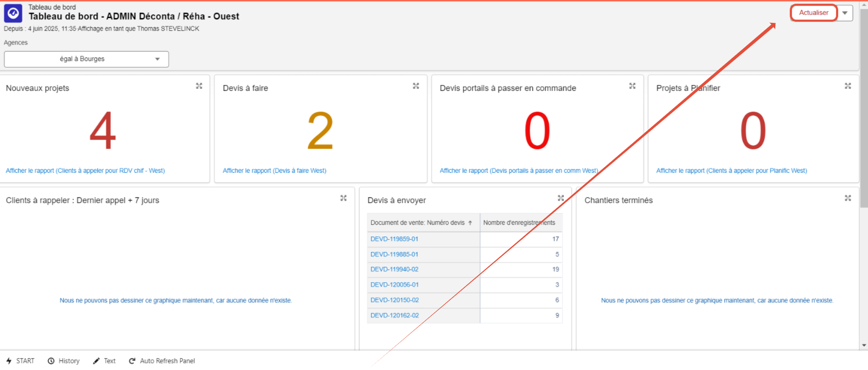The width and height of the screenshot is (868, 370).
Task: Click the no-data message in Chantiers terminés
Action: coord(717,301)
